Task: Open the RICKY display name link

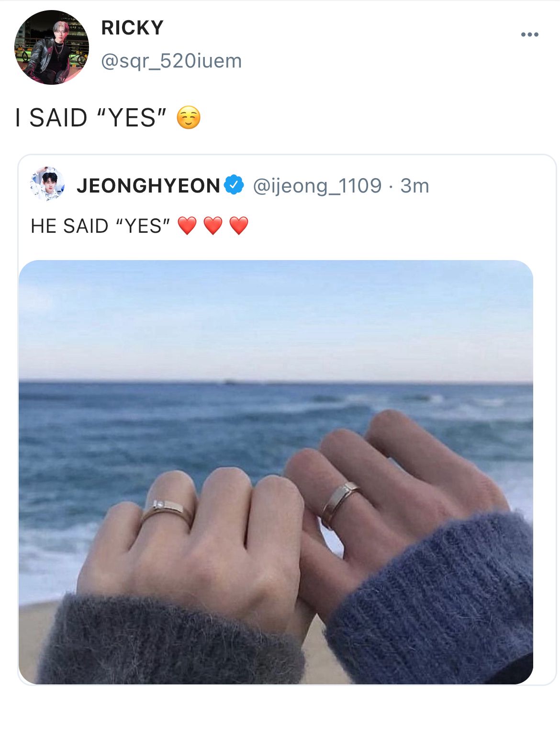Action: coord(132,28)
